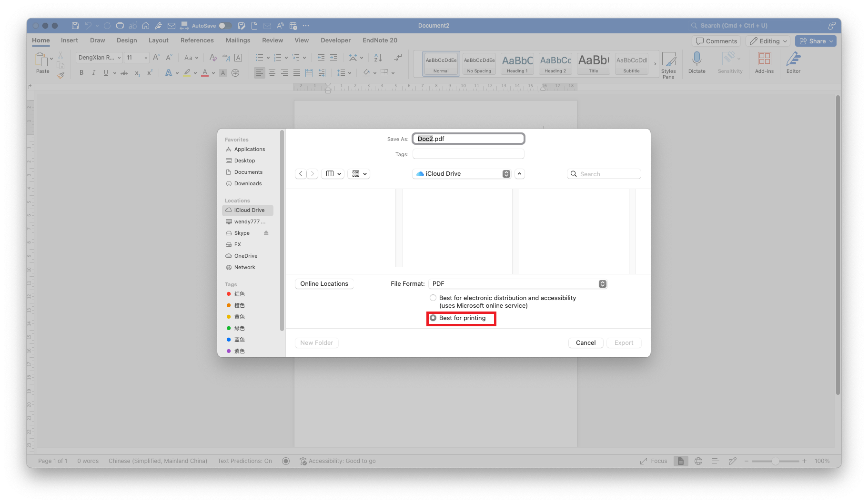
Task: Click the Sort icon in ribbon
Action: 378,58
